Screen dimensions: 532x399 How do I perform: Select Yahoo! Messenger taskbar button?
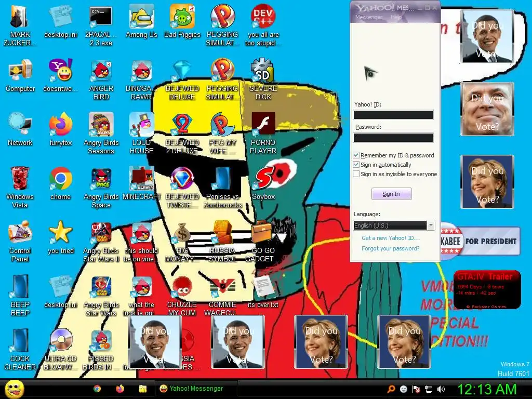(196, 389)
